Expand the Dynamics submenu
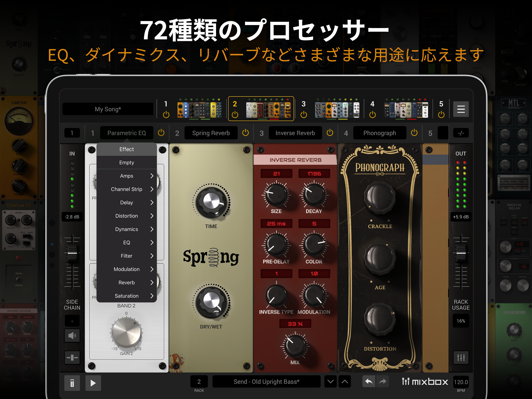 (x=127, y=229)
